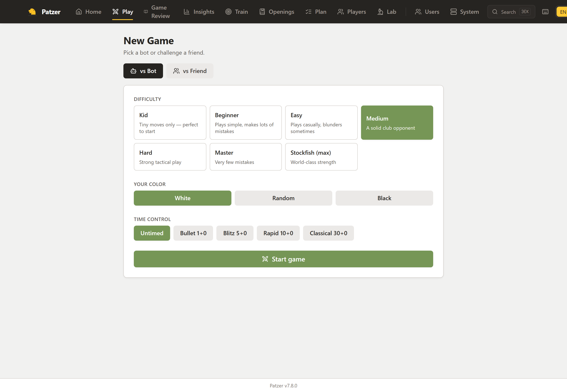Select Black as your color
This screenshot has width=567, height=392.
click(384, 198)
